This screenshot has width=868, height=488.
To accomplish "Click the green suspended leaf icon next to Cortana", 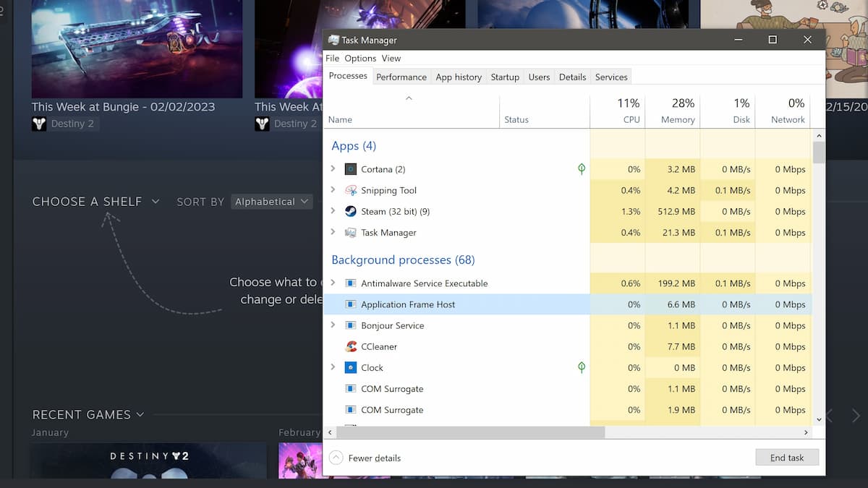I will click(581, 168).
